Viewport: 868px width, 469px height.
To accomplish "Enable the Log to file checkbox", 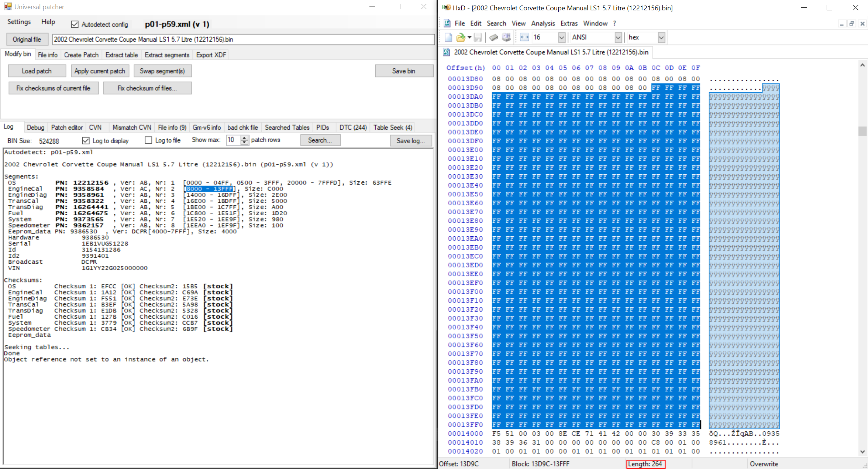I will click(x=148, y=140).
